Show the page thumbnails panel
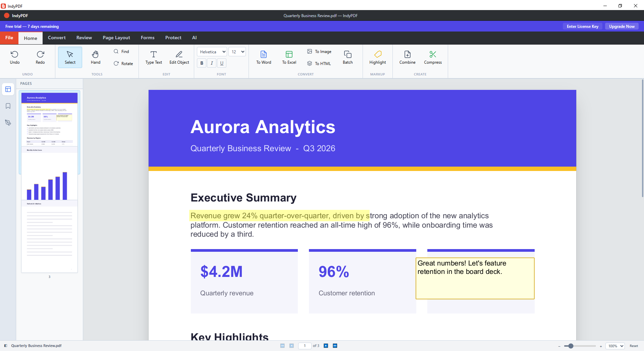Viewport: 644px width, 351px height. coord(8,89)
